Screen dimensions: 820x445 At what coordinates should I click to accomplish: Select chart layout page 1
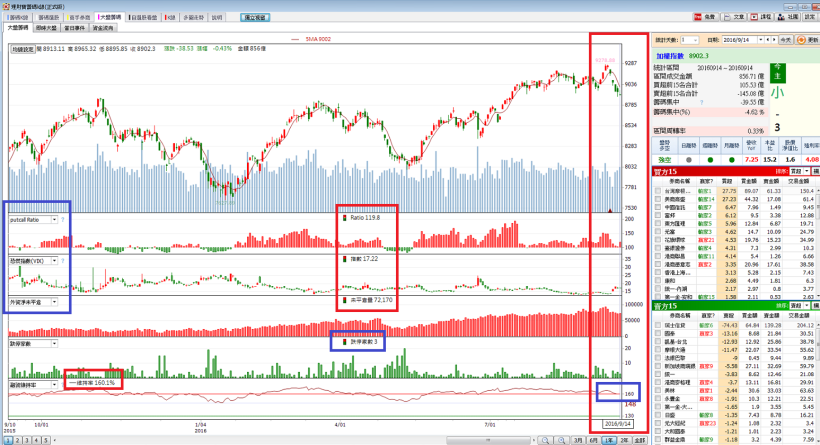pos(8,440)
